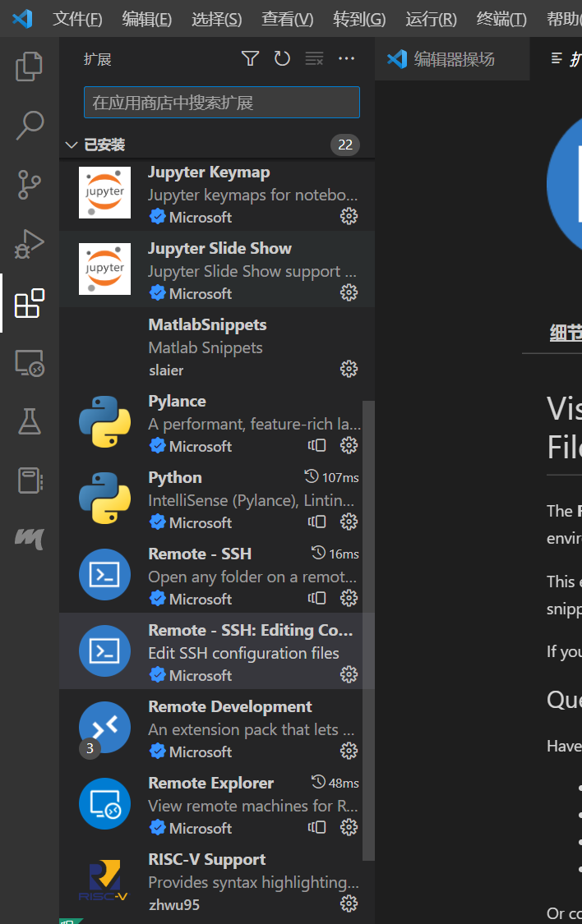
Task: Select the Jupyter Slide Show extension
Action: pyautogui.click(x=217, y=269)
